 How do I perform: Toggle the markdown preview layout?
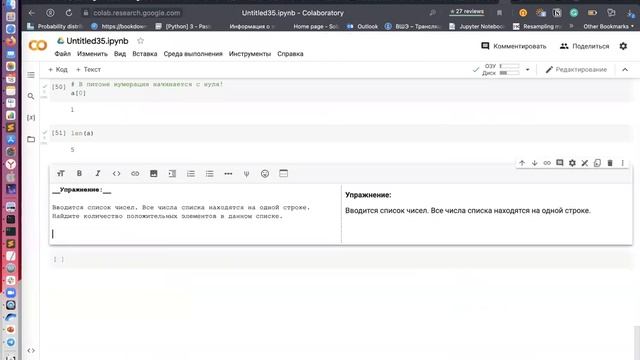point(284,173)
